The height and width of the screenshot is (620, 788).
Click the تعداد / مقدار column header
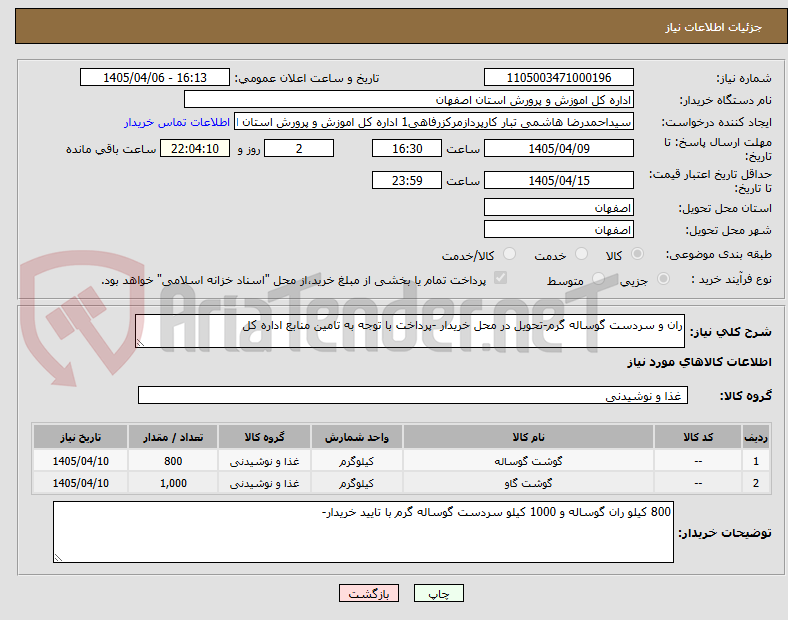173,437
